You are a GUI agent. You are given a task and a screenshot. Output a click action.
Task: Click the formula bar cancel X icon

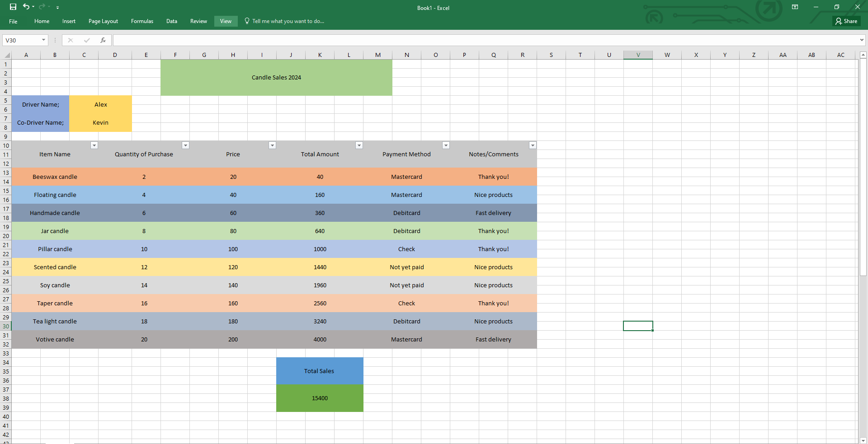(x=71, y=40)
